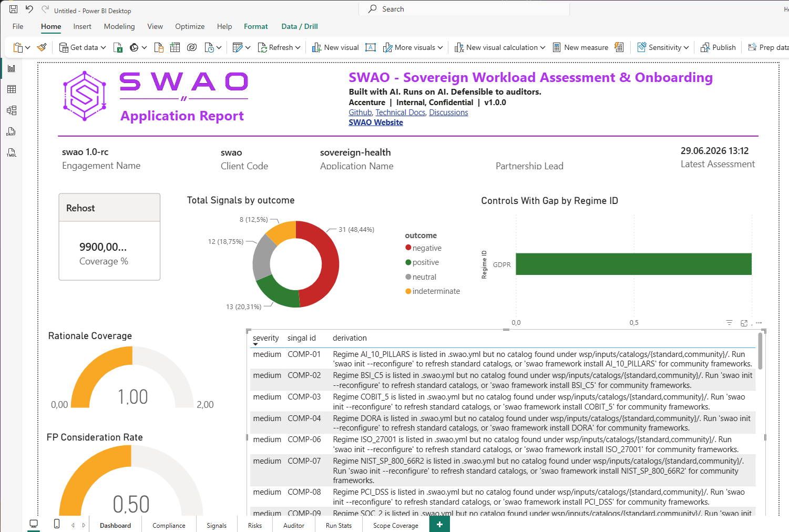This screenshot has height=532, width=789.
Task: Open the Recent sources icon
Action: (x=209, y=47)
